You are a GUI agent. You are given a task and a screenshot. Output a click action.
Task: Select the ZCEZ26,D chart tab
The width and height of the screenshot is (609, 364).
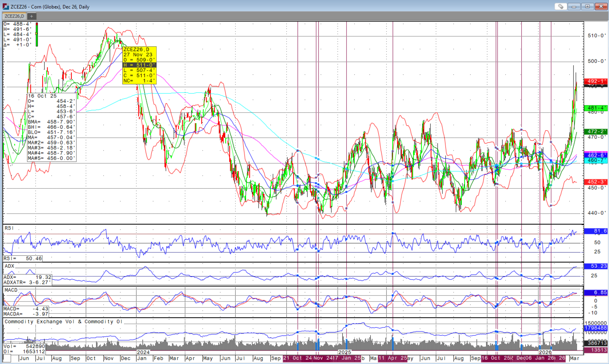click(x=14, y=16)
